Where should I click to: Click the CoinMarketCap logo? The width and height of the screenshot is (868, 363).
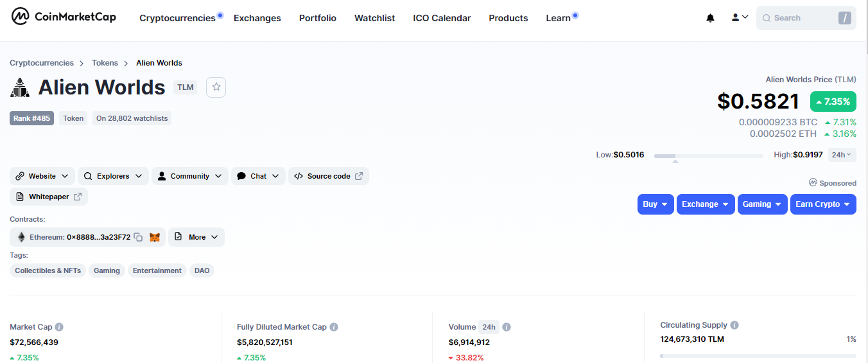pyautogui.click(x=64, y=17)
